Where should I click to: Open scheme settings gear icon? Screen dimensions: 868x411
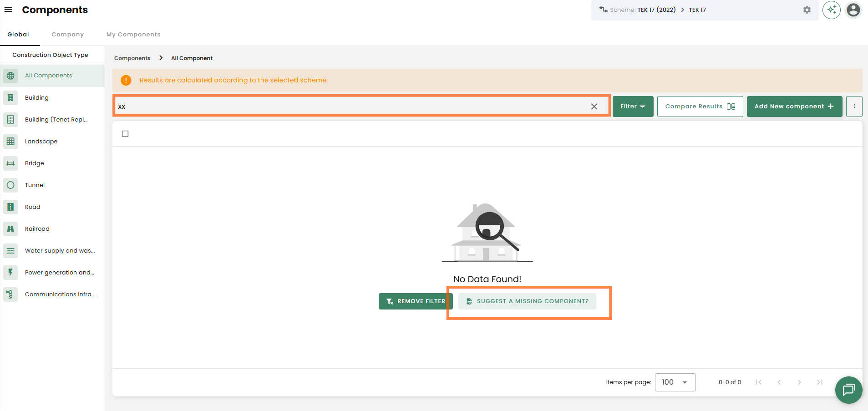click(807, 10)
